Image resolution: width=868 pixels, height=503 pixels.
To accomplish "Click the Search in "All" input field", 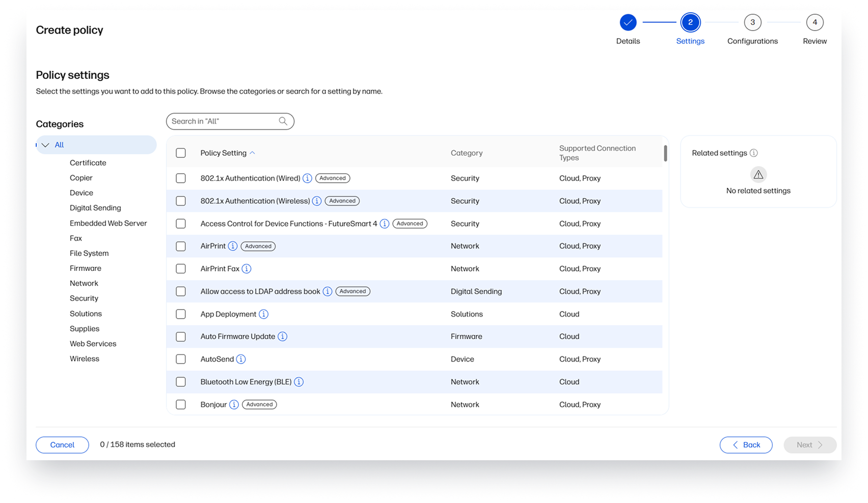I will click(x=230, y=121).
